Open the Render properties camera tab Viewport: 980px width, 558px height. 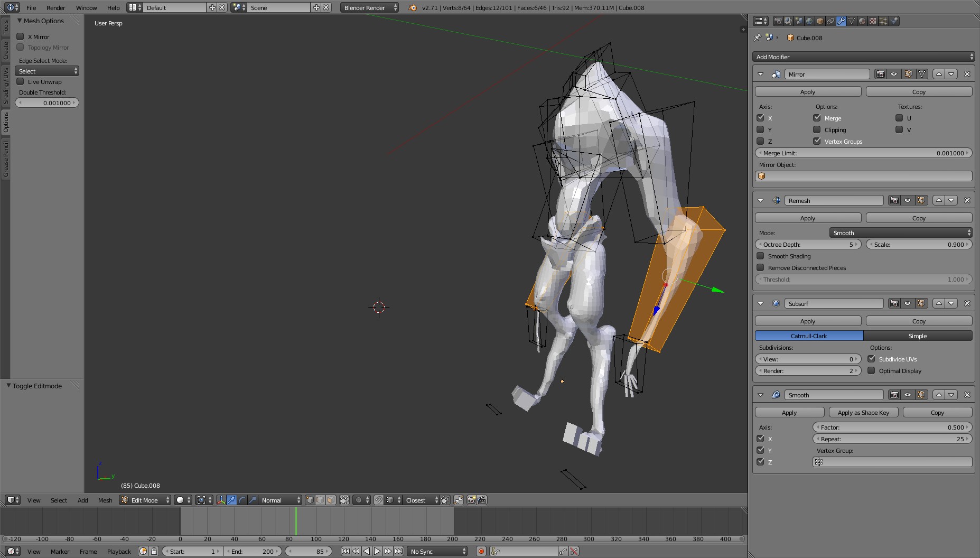coord(778,21)
